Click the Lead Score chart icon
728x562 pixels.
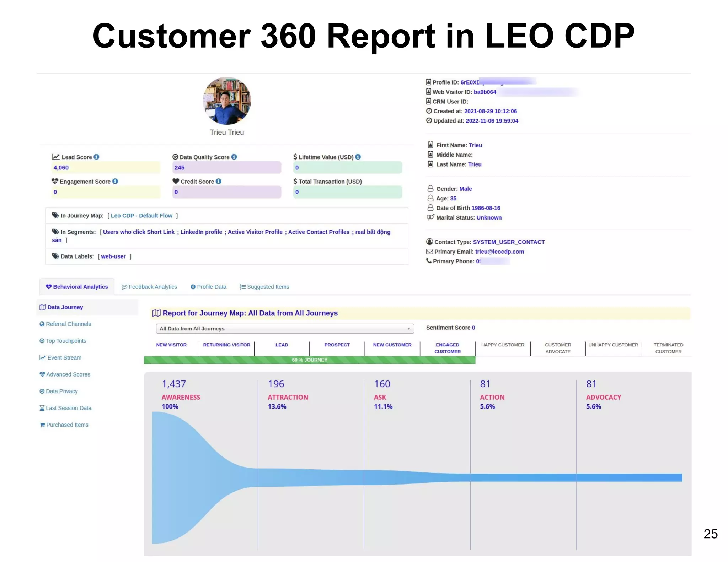pyautogui.click(x=56, y=157)
